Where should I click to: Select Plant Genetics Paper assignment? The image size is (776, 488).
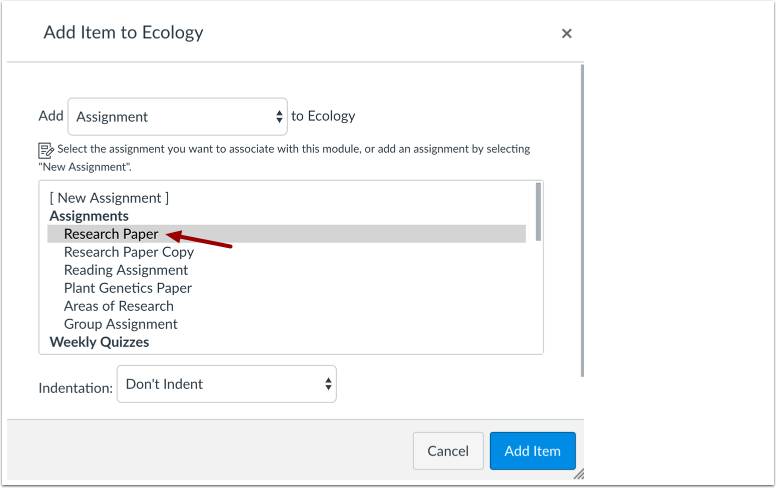pos(128,288)
